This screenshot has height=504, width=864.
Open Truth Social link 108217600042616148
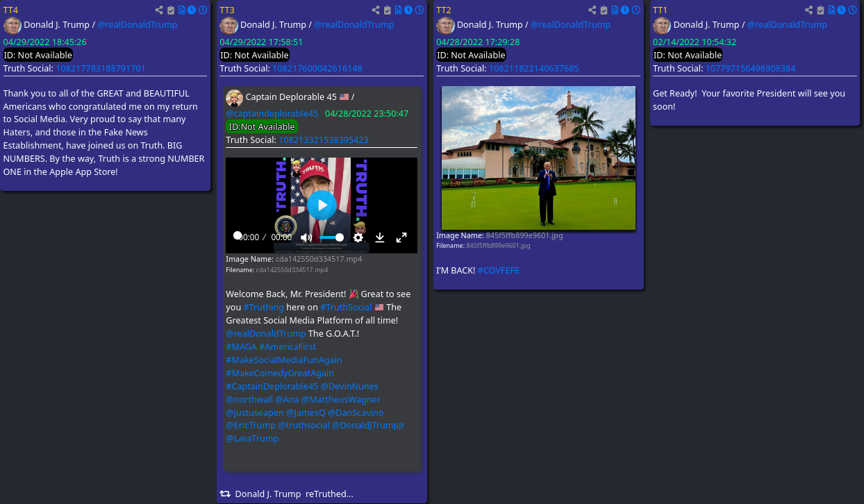[317, 69]
